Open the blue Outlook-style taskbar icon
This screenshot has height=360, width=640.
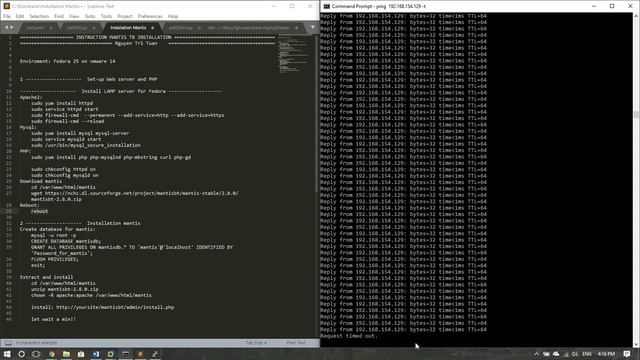coord(96,354)
